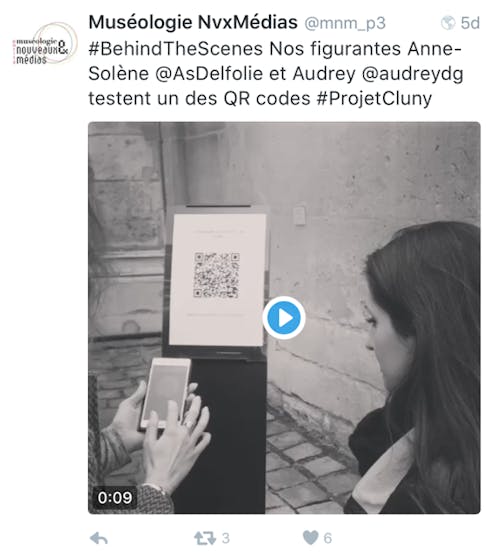493x555 pixels.
Task: Play the embedded video
Action: (x=284, y=318)
